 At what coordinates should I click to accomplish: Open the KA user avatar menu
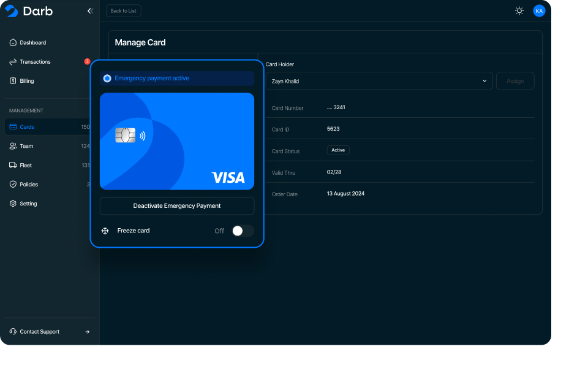(x=539, y=11)
